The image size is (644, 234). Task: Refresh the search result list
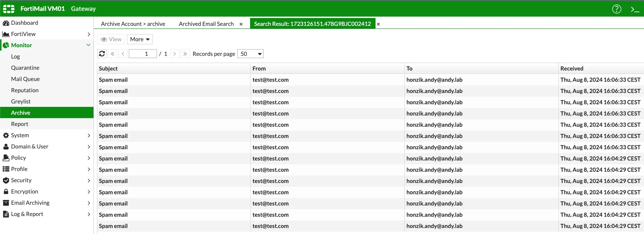click(x=102, y=54)
